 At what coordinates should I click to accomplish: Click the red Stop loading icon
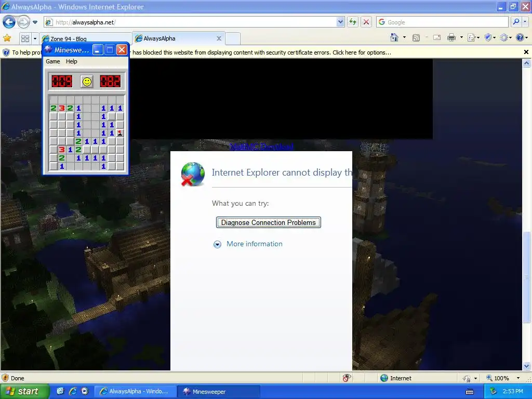366,22
